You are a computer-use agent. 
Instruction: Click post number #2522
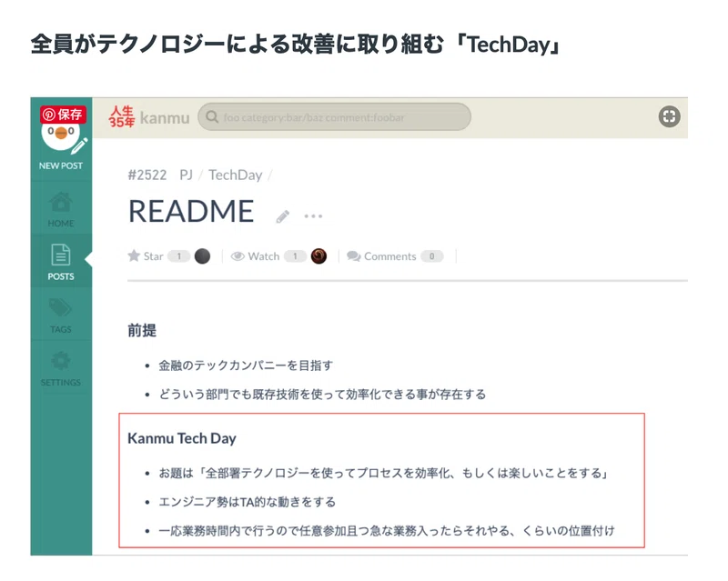click(147, 175)
